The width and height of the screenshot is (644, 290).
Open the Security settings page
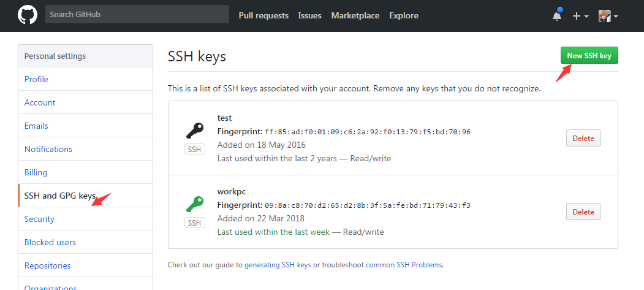coord(39,219)
